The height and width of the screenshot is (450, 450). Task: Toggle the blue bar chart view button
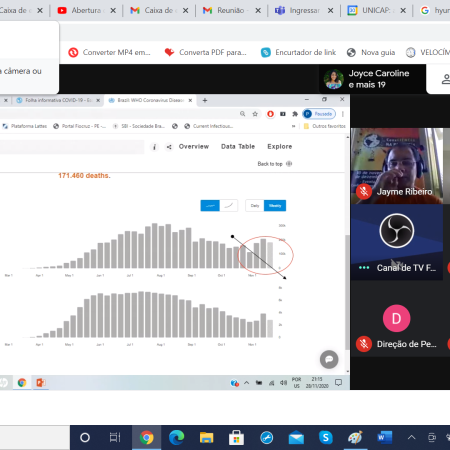(x=210, y=206)
